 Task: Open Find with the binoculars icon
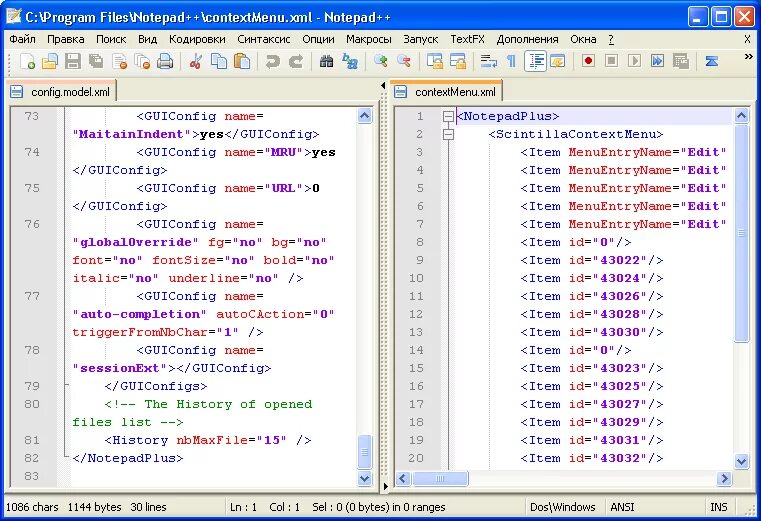tap(326, 61)
